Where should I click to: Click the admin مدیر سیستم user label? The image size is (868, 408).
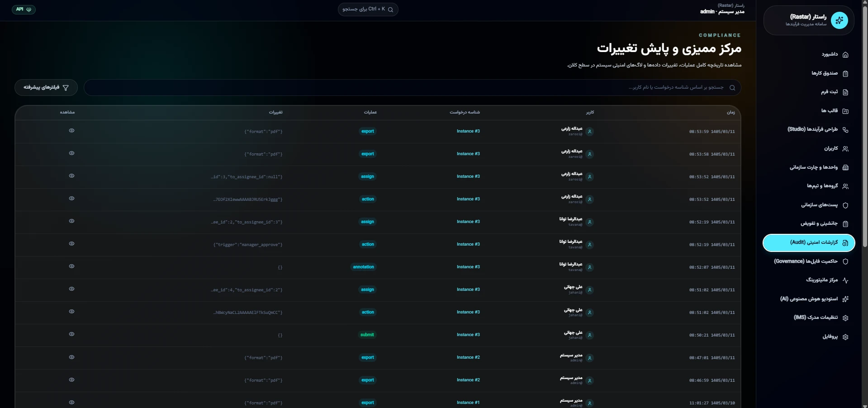pos(722,12)
